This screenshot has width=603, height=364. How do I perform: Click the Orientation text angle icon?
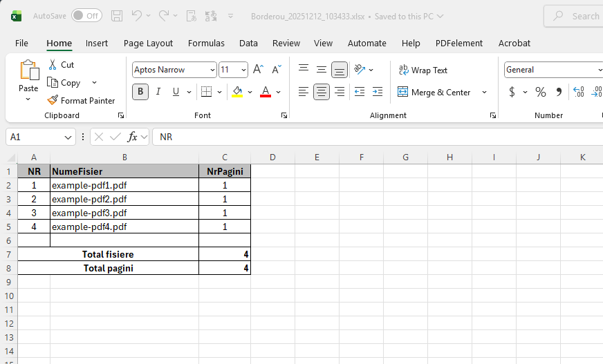tap(360, 69)
